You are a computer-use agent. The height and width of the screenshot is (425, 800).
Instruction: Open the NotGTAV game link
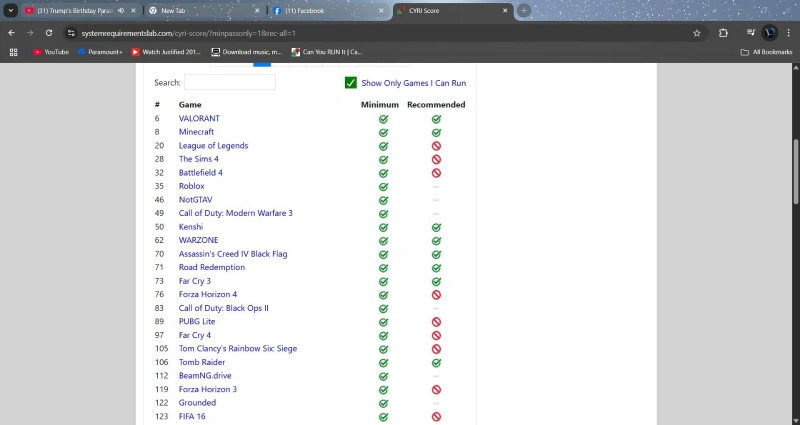195,199
